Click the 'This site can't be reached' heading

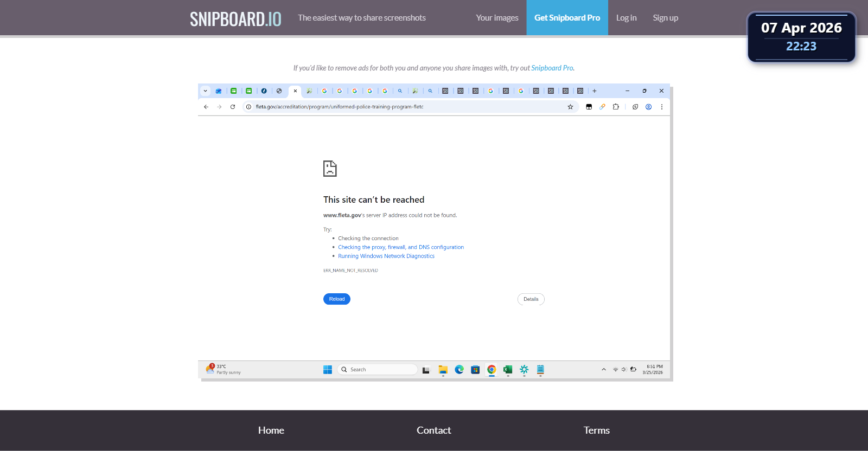click(x=374, y=199)
